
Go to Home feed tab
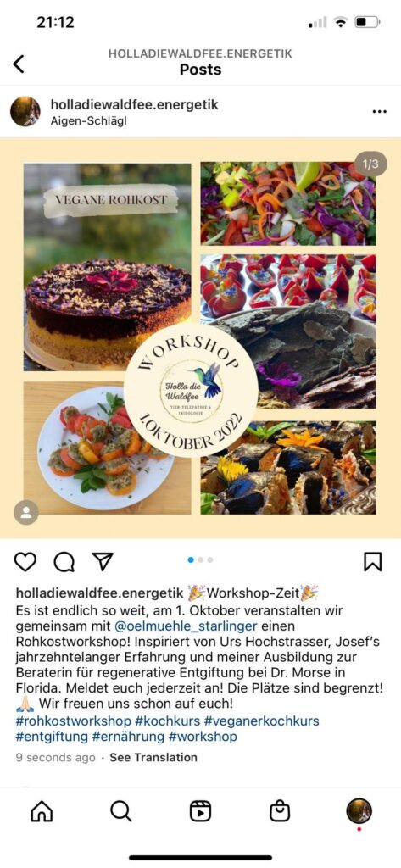[x=42, y=811]
